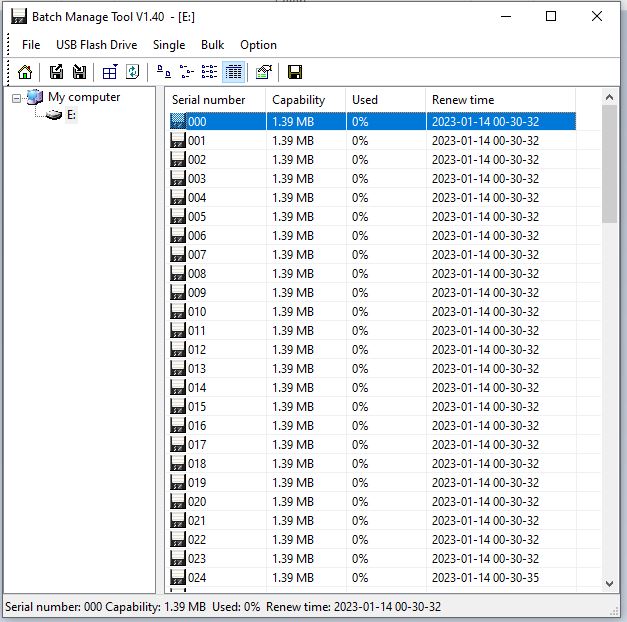The width and height of the screenshot is (627, 622).
Task: Open the File menu
Action: 31,45
